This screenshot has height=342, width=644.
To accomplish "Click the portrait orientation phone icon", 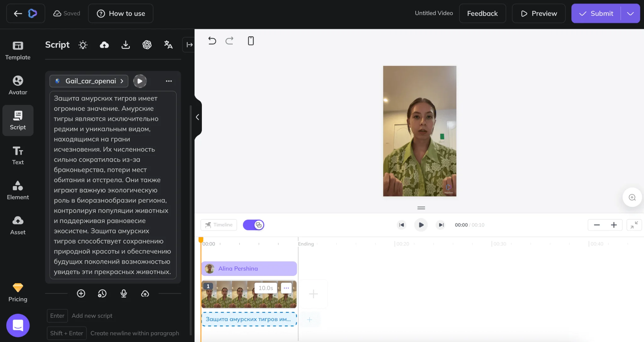I will click(x=251, y=41).
